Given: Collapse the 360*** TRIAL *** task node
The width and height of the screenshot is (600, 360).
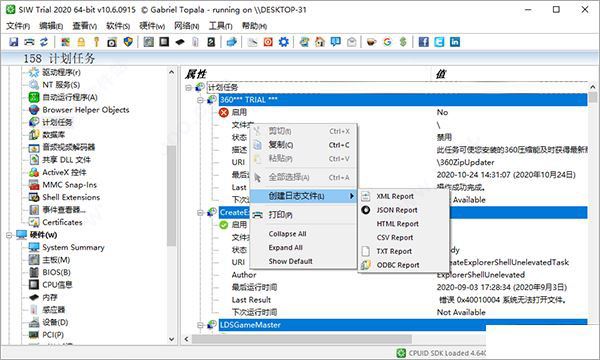Looking at the screenshot, I should pyautogui.click(x=200, y=100).
